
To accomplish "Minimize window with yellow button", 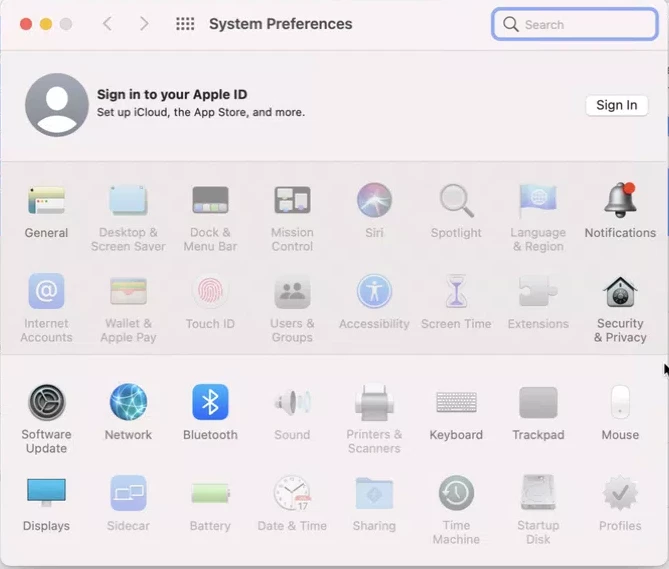I will pos(46,24).
